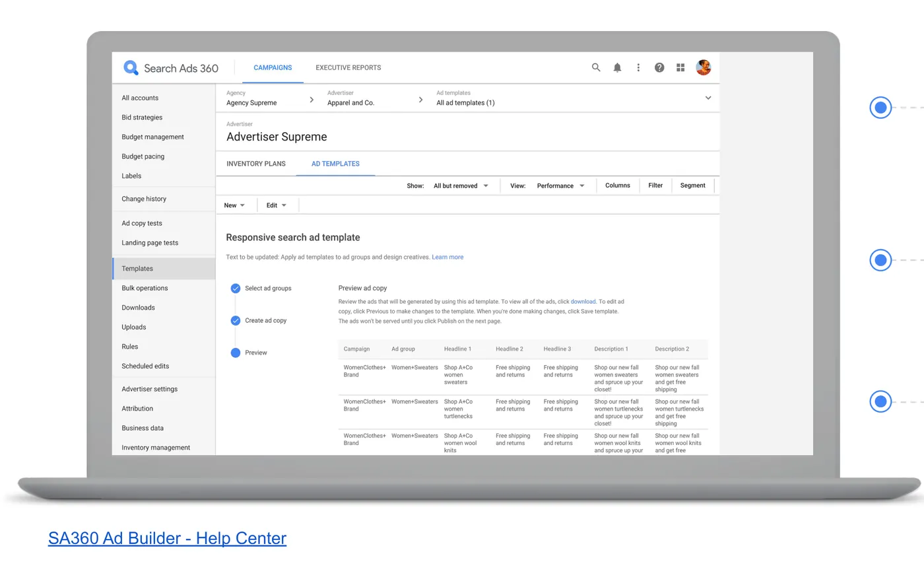Click the Campaign column header
Viewport: 924px width, 585px height.
356,349
